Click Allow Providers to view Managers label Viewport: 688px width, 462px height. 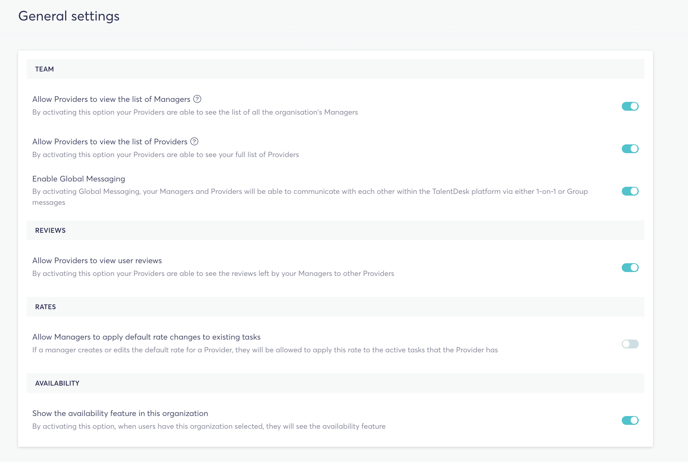(111, 99)
